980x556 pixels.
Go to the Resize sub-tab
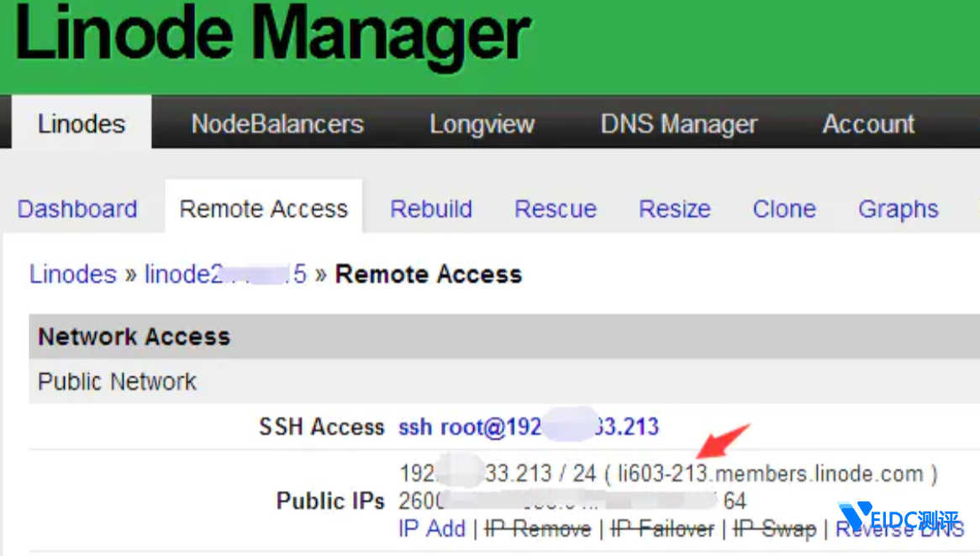675,209
